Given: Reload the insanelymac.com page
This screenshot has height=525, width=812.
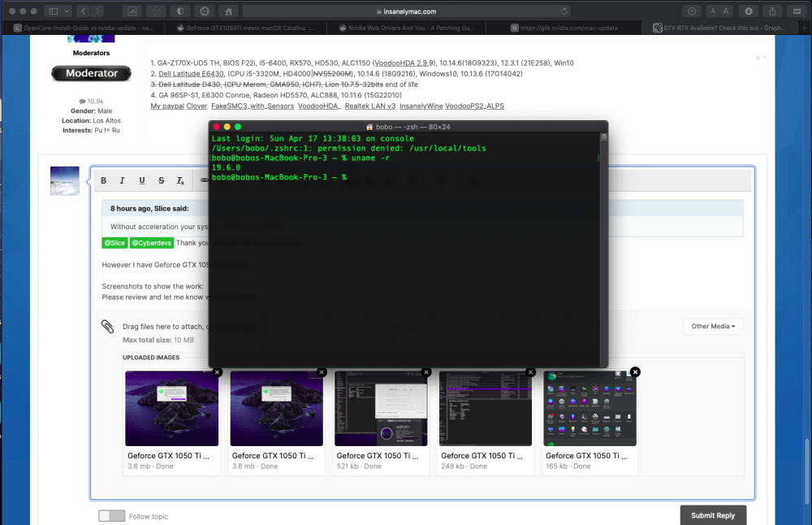Looking at the screenshot, I should tap(564, 11).
